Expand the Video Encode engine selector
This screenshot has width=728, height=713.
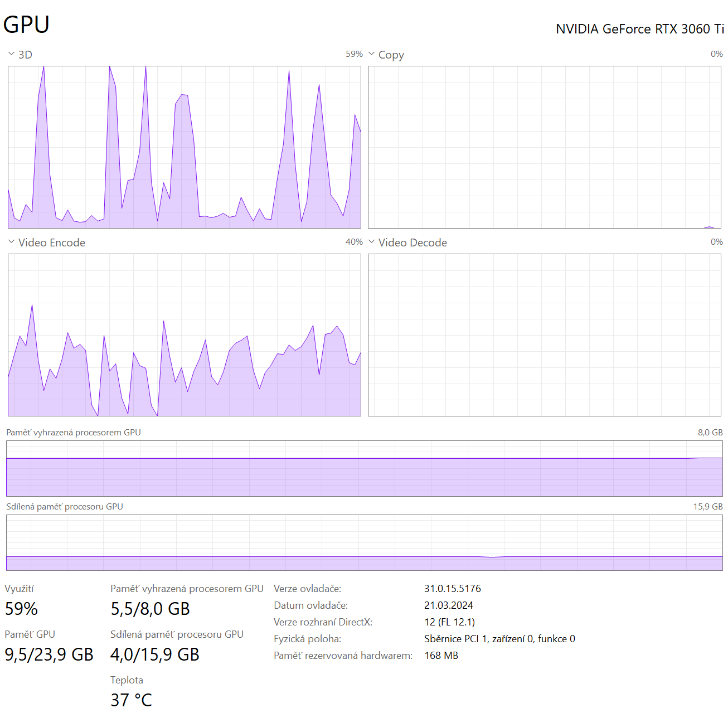coord(11,242)
